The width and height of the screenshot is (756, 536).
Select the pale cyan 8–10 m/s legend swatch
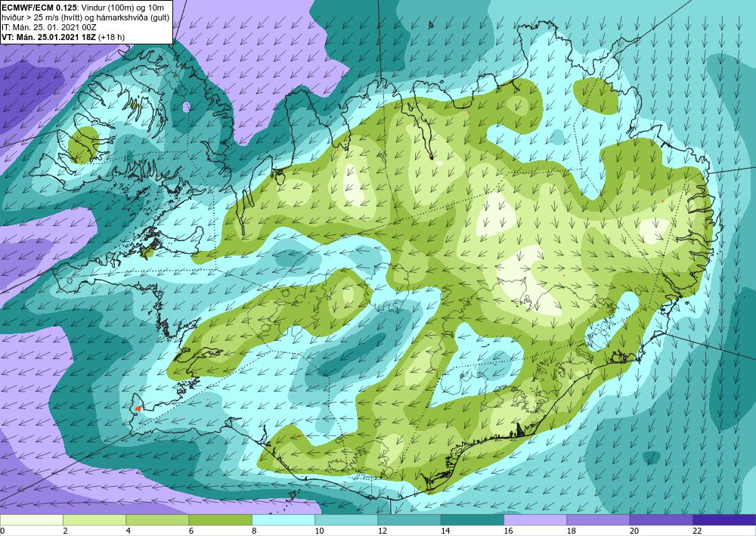coord(283,519)
